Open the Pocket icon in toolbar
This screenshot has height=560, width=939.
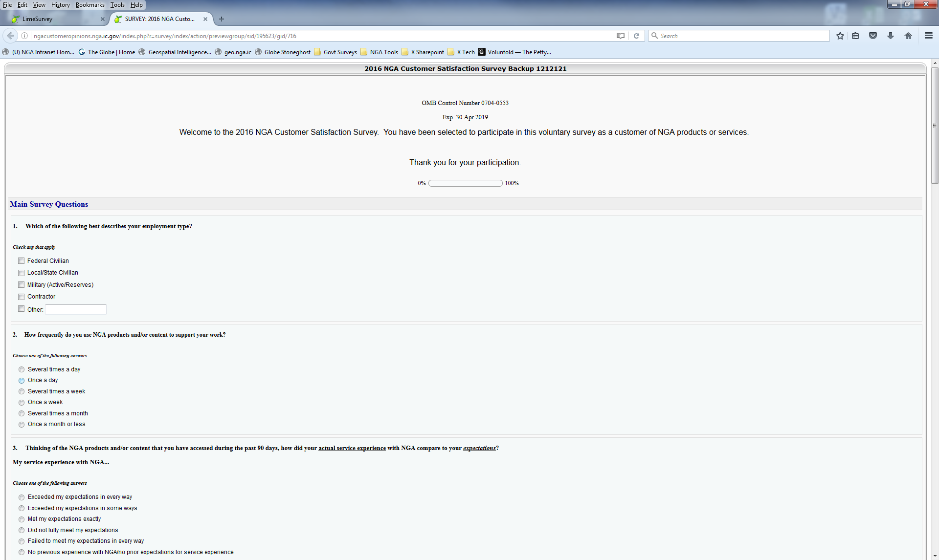(873, 36)
